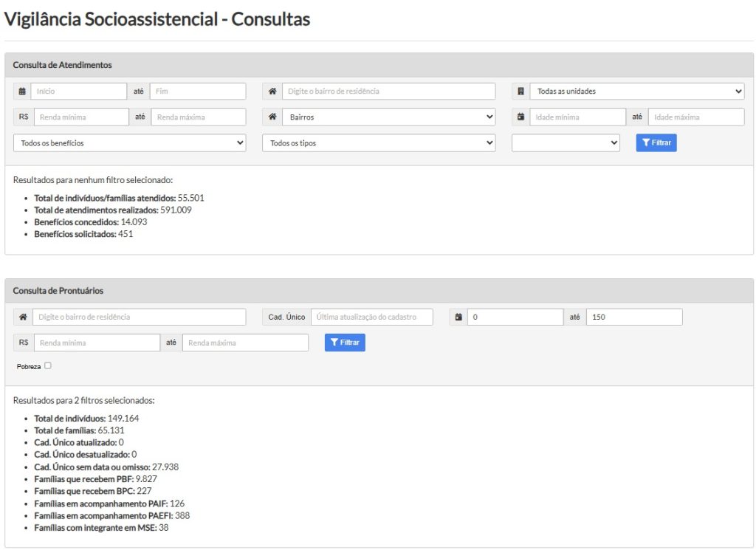The image size is (756, 550).
Task: Click the maximum age field showing 150
Action: pos(634,317)
